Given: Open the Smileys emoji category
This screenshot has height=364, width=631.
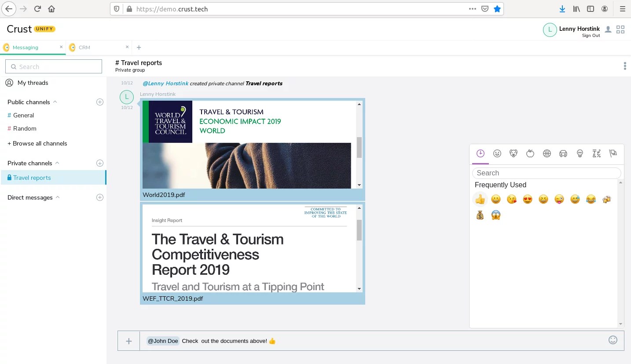Looking at the screenshot, I should coord(497,153).
